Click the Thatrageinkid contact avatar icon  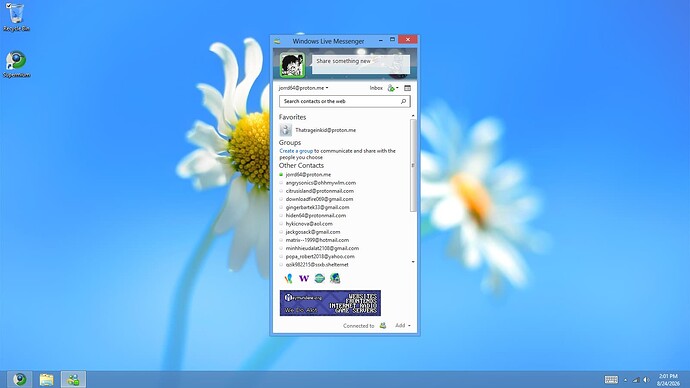coord(286,130)
